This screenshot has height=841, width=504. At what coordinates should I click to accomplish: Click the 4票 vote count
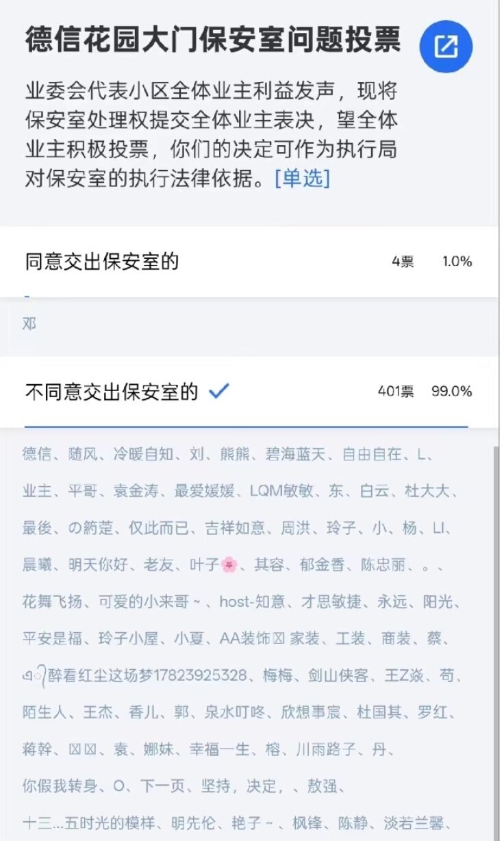(x=403, y=262)
